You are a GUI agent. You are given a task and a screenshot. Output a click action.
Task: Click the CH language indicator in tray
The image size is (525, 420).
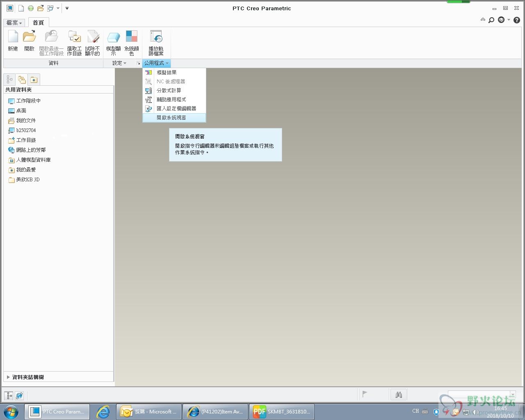coord(415,411)
